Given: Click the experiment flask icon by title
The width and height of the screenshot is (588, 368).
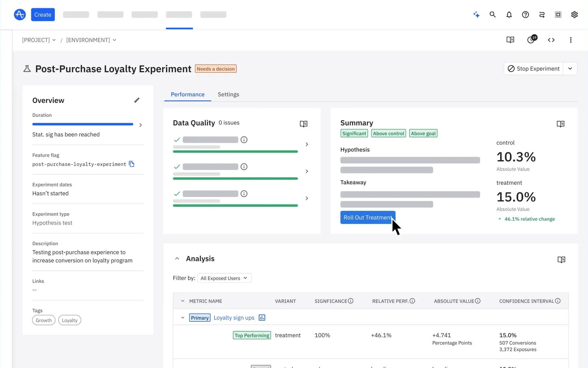Looking at the screenshot, I should pos(27,69).
